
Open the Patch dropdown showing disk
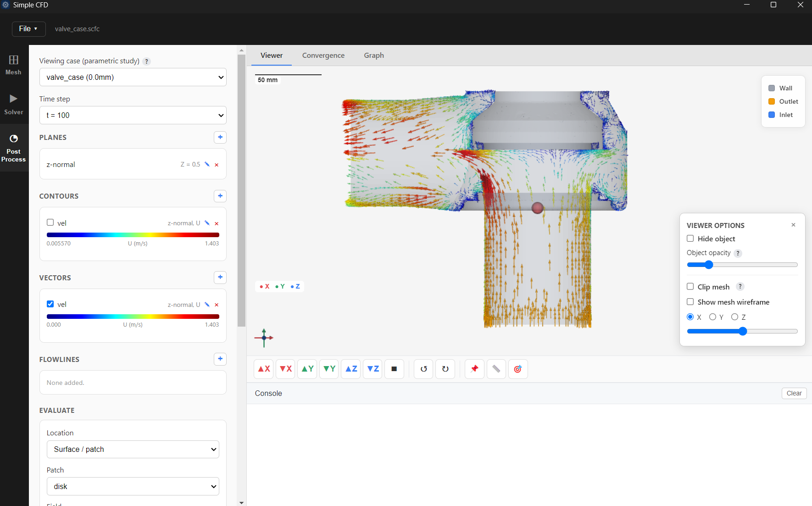point(133,486)
